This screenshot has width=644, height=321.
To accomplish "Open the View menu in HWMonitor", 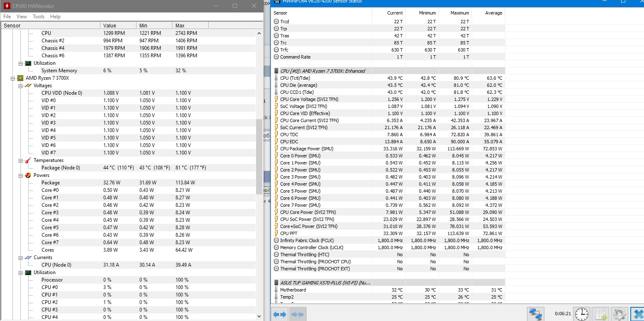I will coord(22,17).
